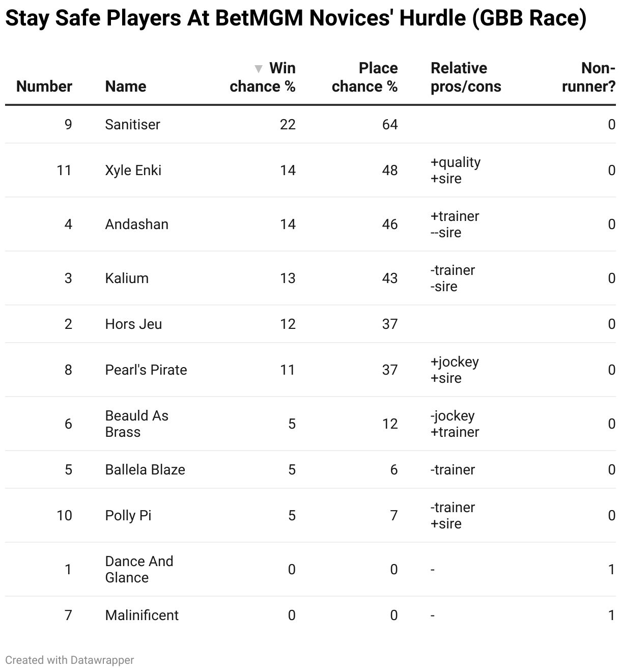Image resolution: width=621 pixels, height=672 pixels.
Task: Sort table by Name column header
Action: click(x=126, y=87)
